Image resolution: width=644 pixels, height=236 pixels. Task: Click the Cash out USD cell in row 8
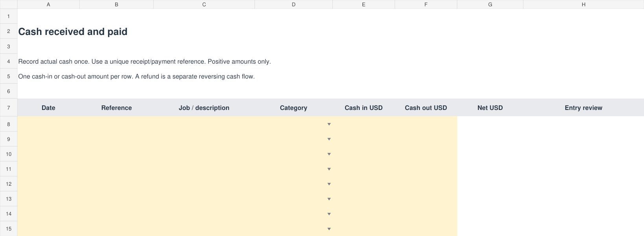click(426, 124)
